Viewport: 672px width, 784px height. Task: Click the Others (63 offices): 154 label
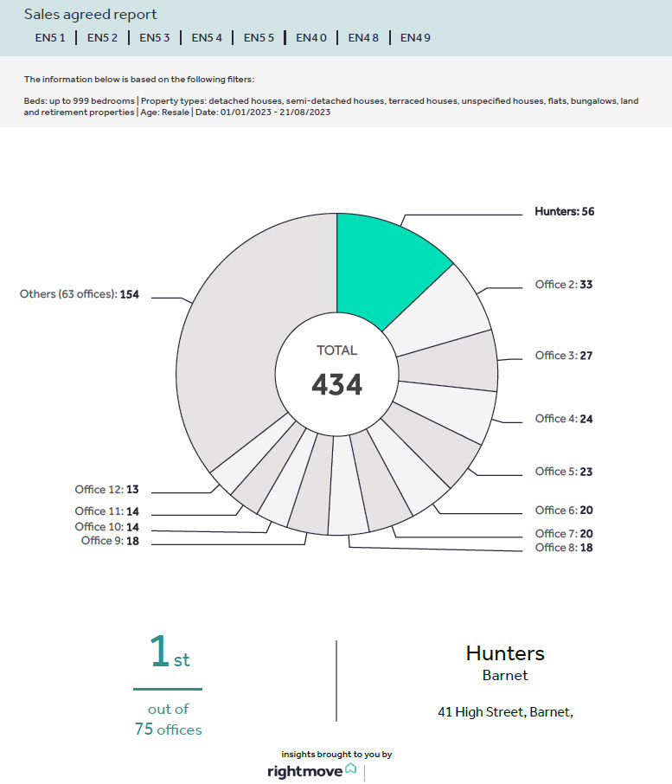click(80, 294)
